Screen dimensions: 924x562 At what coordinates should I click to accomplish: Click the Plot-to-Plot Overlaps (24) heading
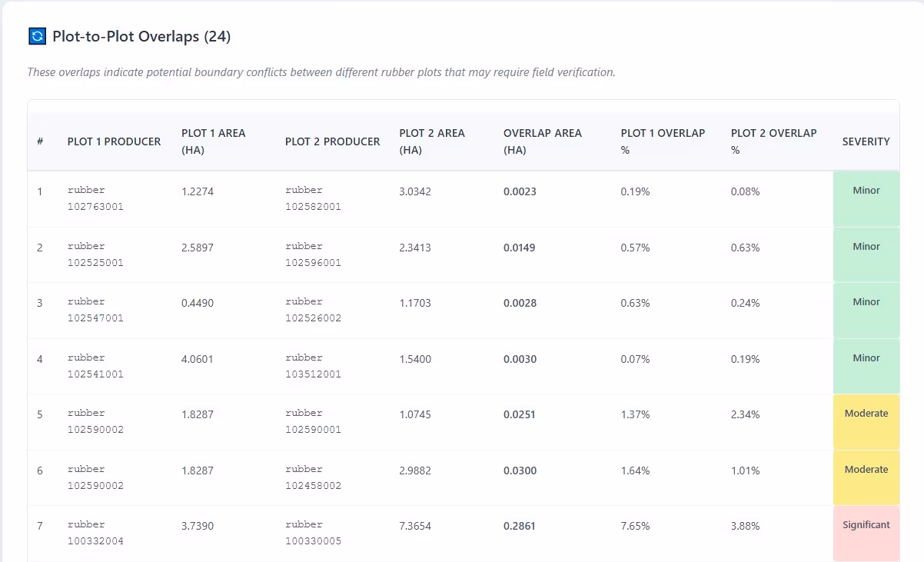[141, 36]
